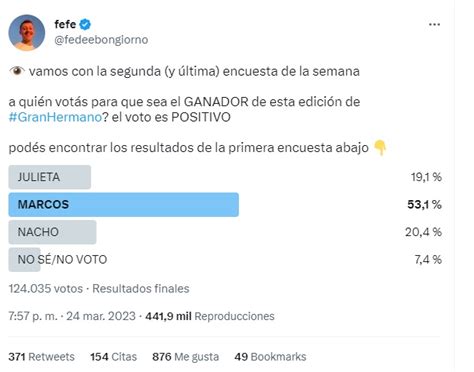
Task: Click the pointing-down hand emoji
Action: 380,148
